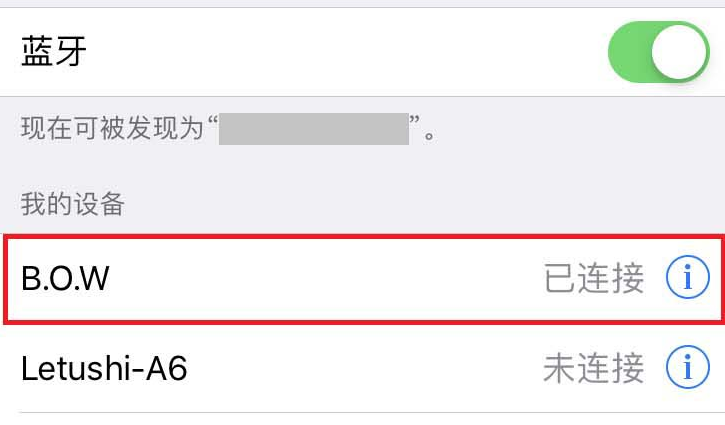The image size is (725, 425).
Task: Click the 我的设备 section header
Action: coord(73,203)
